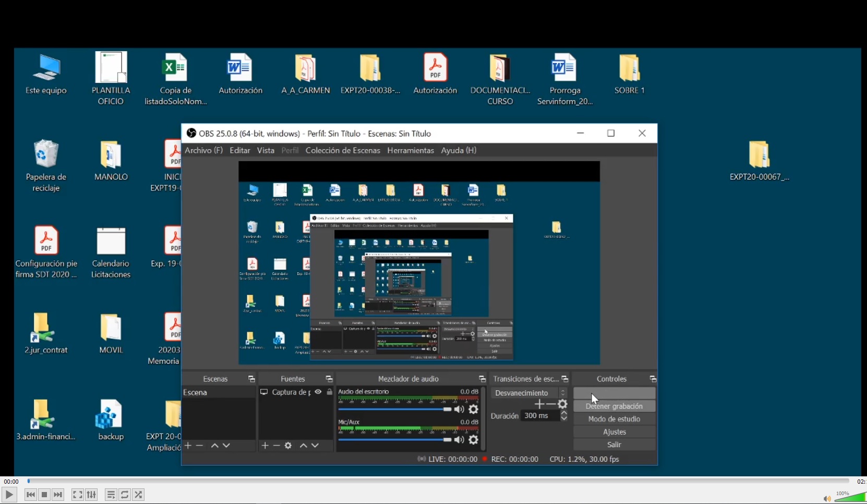Toggle the loop playback icon
The height and width of the screenshot is (504, 867).
(125, 495)
